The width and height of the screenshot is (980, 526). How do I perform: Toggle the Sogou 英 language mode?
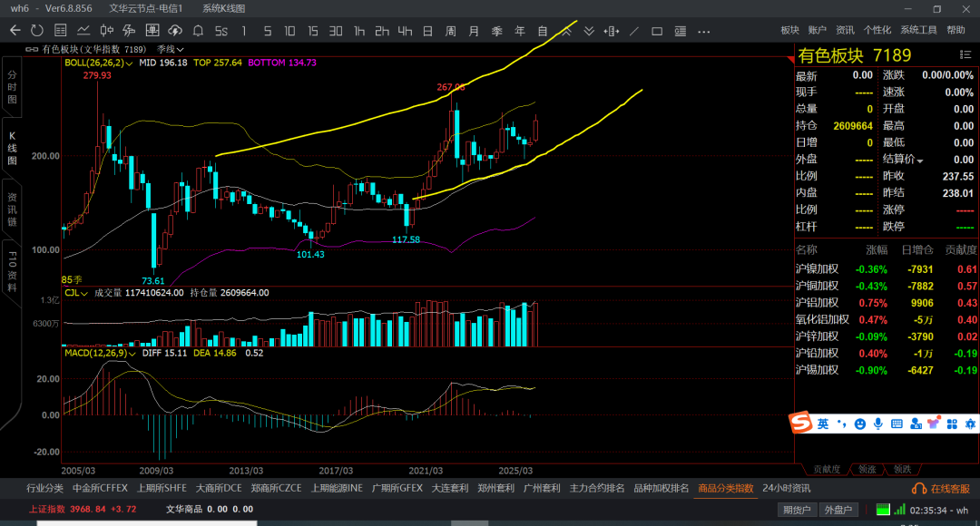pos(823,424)
